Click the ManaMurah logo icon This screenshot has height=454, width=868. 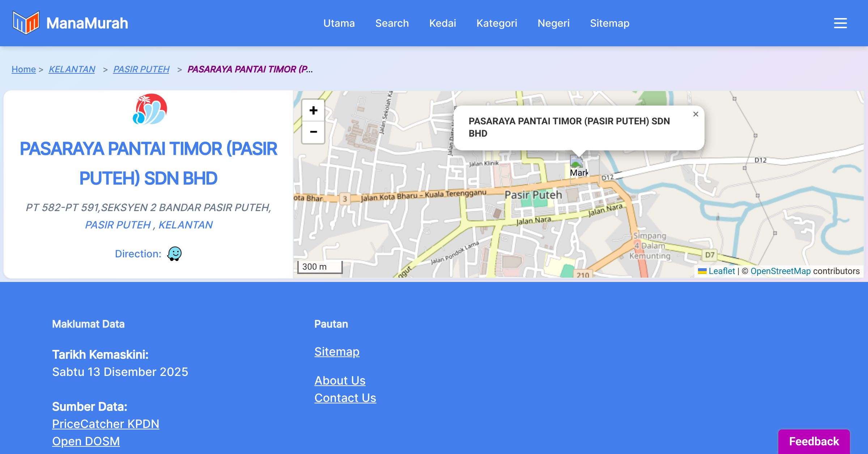pos(26,23)
